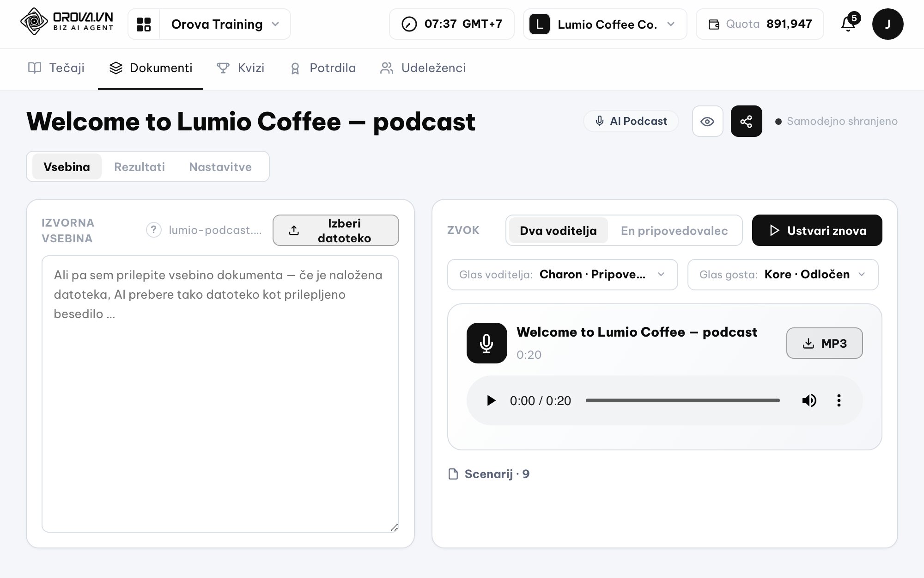Open the Potrdila tab
The height and width of the screenshot is (578, 924).
point(322,68)
